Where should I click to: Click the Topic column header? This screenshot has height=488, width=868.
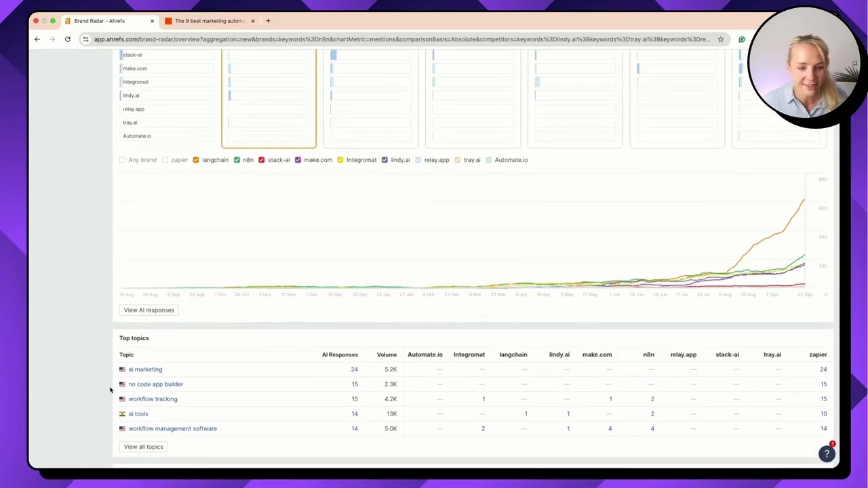[x=126, y=354]
